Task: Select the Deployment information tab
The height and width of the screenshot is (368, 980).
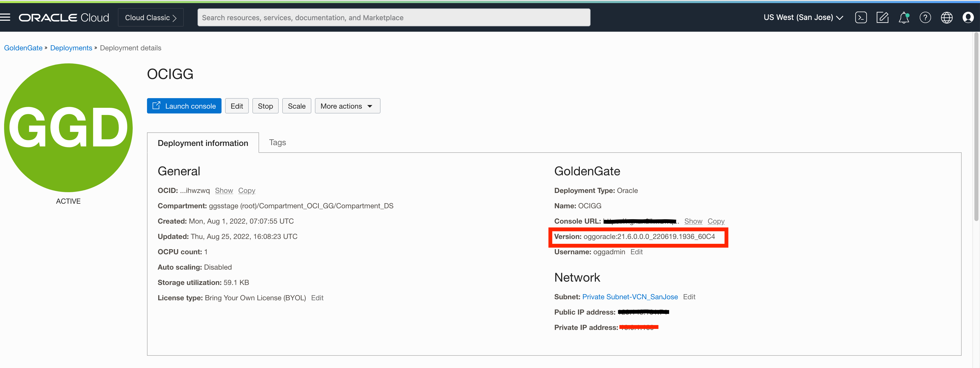Action: point(203,143)
